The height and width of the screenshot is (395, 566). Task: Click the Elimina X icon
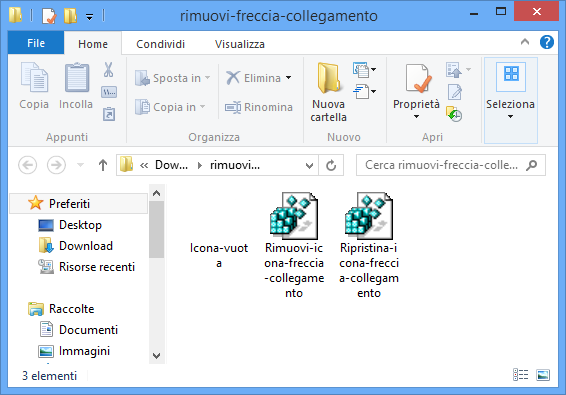[x=233, y=78]
